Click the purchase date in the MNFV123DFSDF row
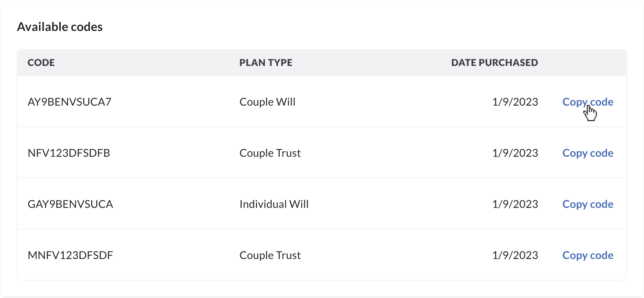Screen dimensions: 644x298 point(515,255)
